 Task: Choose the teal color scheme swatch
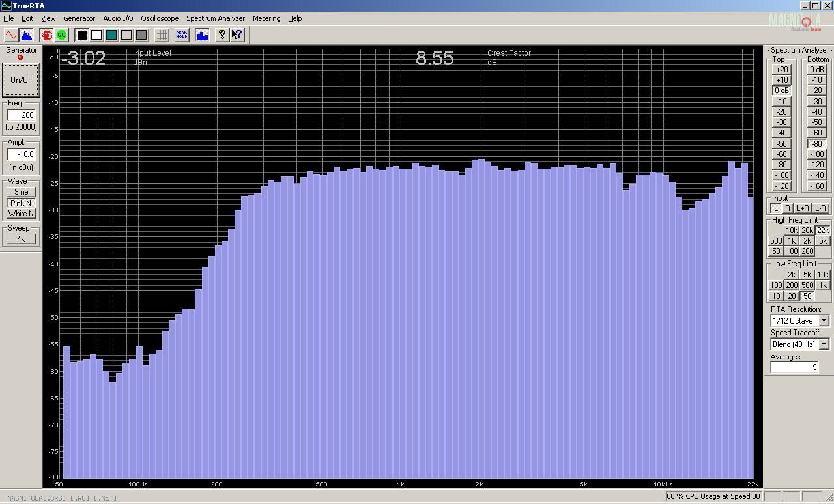[x=111, y=35]
